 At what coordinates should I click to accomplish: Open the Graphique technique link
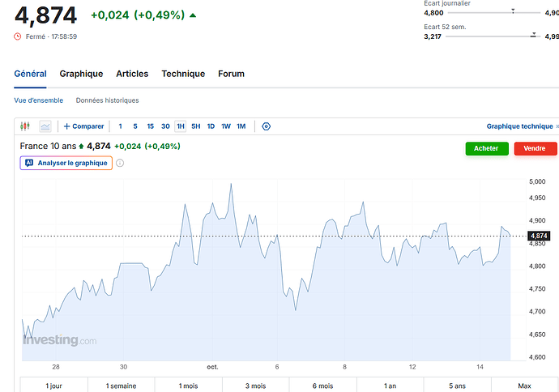pos(520,126)
